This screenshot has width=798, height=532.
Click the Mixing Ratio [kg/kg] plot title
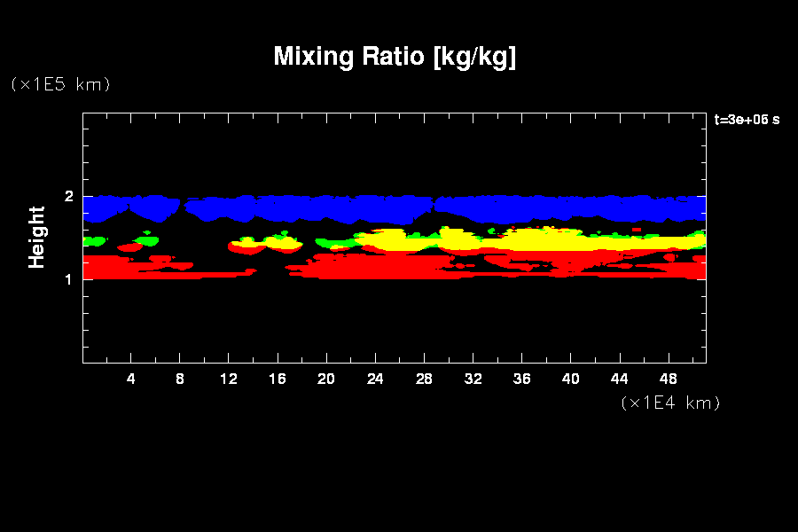[x=395, y=57]
